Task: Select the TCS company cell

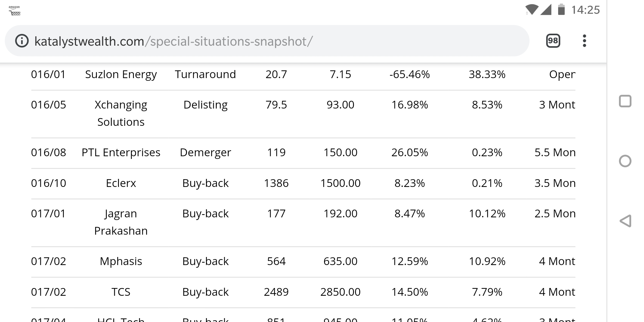Action: click(x=121, y=292)
